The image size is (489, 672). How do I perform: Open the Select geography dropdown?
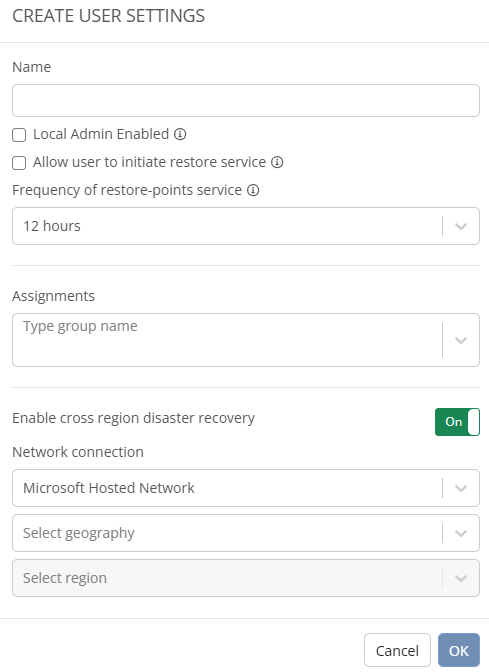(x=246, y=533)
